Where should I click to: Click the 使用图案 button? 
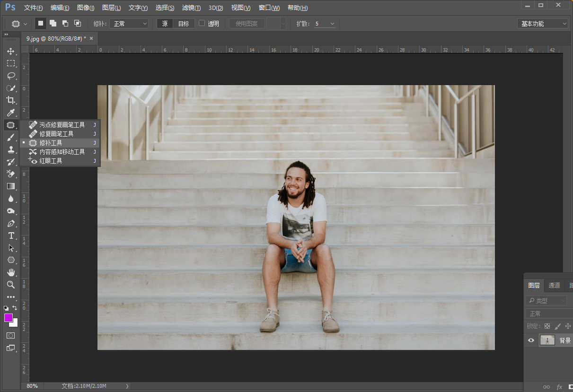(247, 24)
